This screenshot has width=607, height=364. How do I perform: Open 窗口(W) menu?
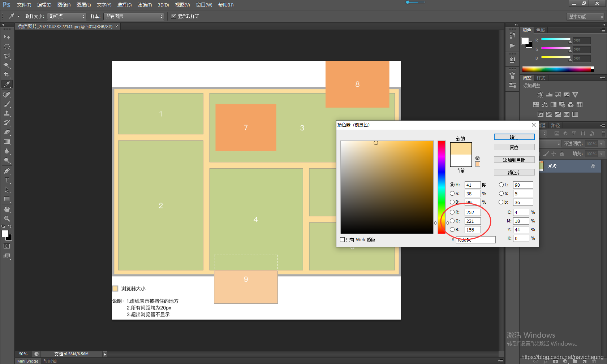(204, 5)
